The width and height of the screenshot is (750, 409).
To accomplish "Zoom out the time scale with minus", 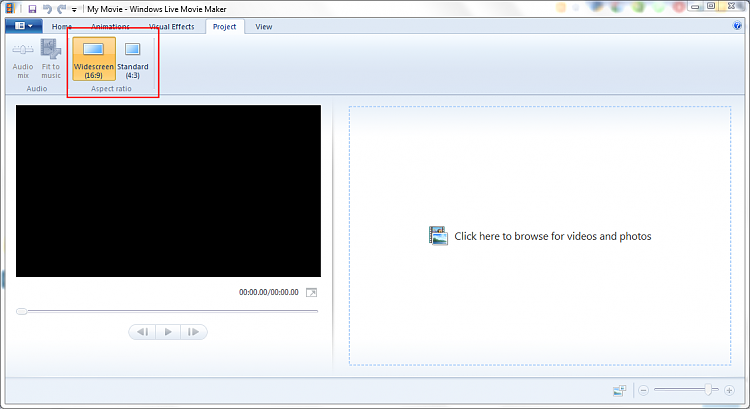I will click(x=643, y=390).
